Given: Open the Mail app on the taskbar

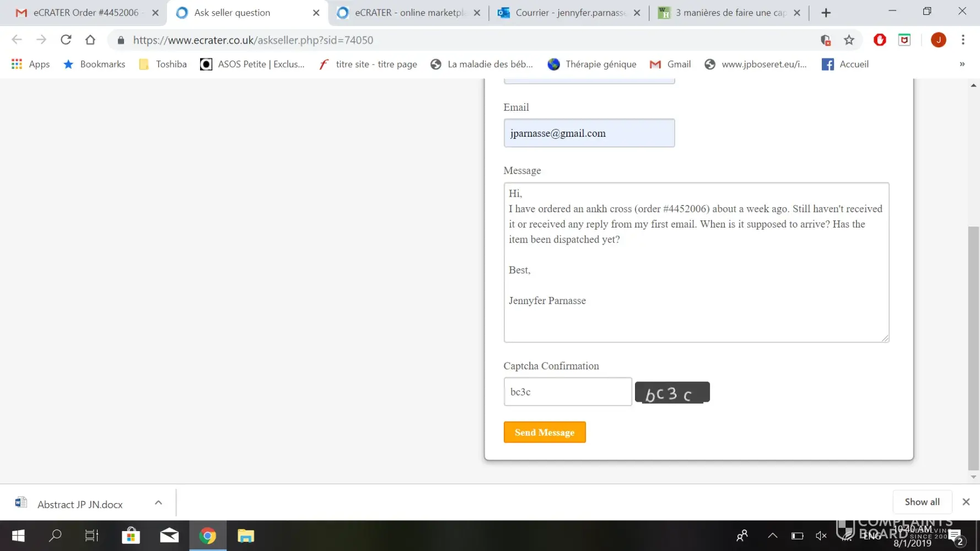Looking at the screenshot, I should click(x=169, y=536).
